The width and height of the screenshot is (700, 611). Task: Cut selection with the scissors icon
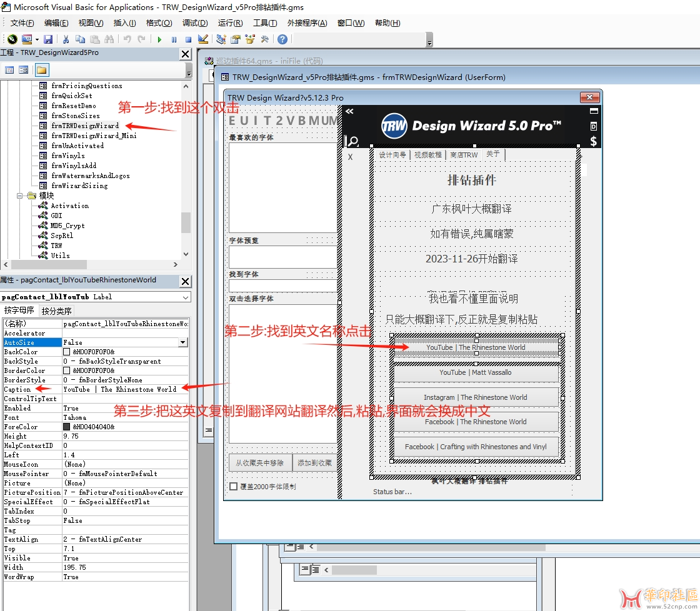(x=66, y=39)
